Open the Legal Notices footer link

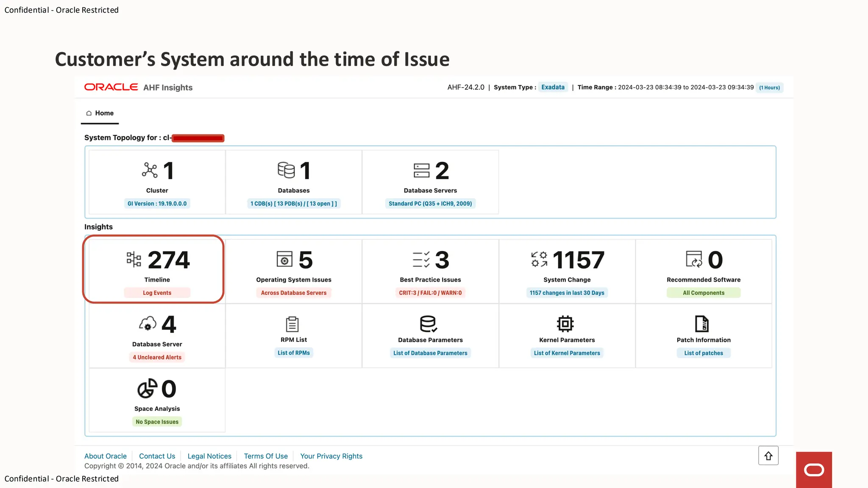pos(209,456)
